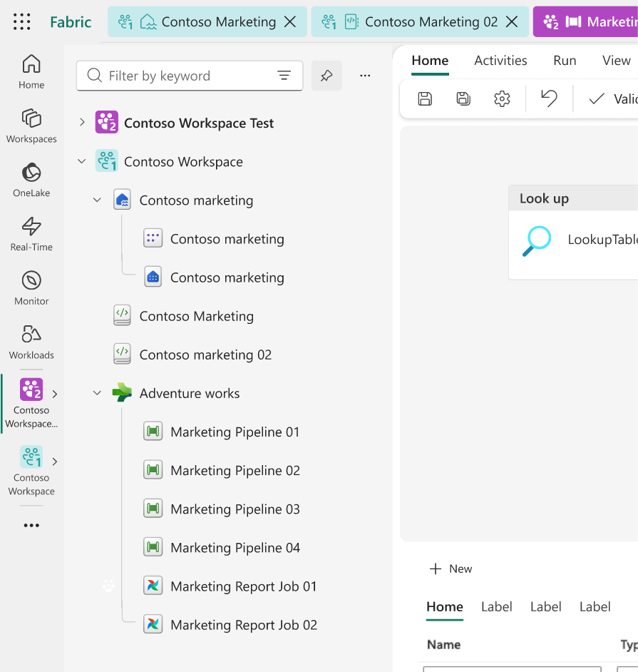638x672 pixels.
Task: Click the New button below the canvas
Action: coord(451,569)
